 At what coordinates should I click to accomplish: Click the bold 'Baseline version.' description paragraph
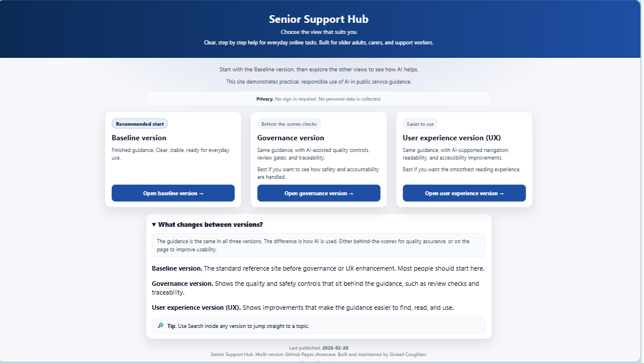[x=318, y=268]
